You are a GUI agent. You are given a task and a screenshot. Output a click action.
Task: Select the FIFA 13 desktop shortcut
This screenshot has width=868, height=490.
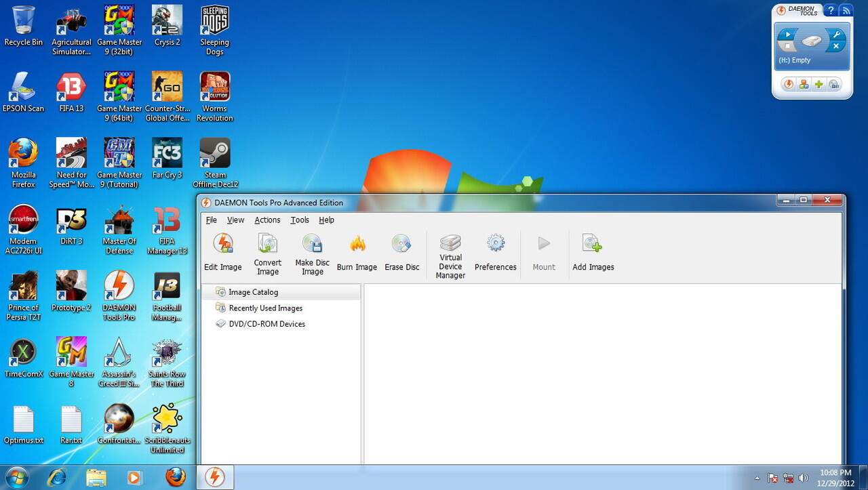71,92
